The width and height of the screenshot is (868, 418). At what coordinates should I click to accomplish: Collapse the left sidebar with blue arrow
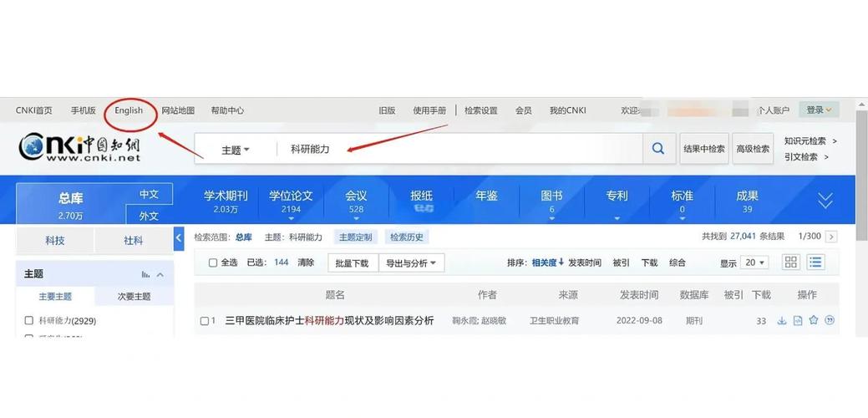point(179,238)
